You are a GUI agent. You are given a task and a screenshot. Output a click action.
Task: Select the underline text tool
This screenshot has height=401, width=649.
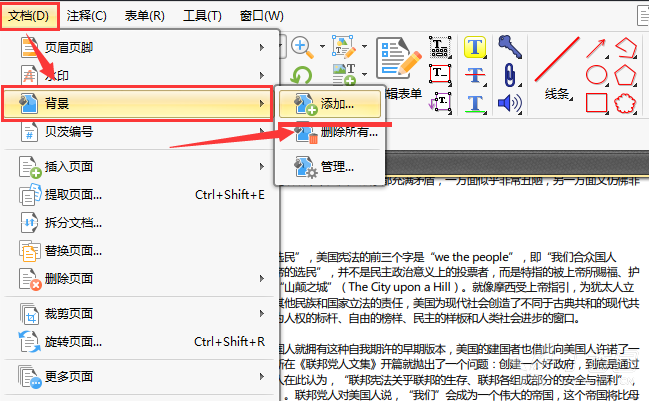[475, 103]
